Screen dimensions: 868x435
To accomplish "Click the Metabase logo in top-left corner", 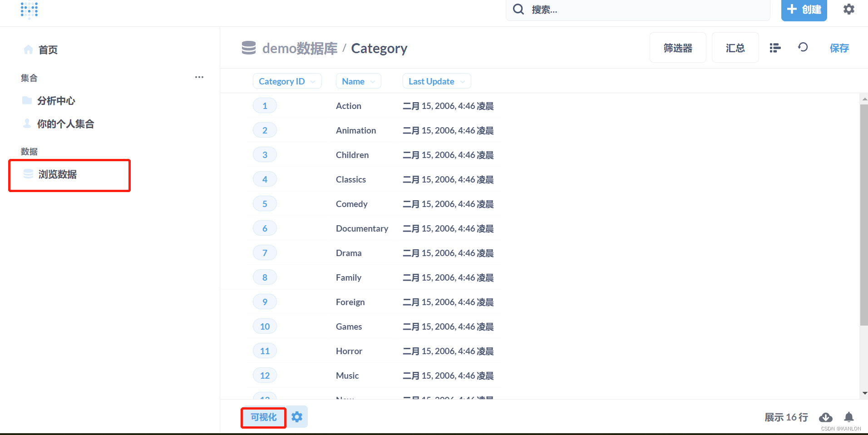I will [29, 10].
